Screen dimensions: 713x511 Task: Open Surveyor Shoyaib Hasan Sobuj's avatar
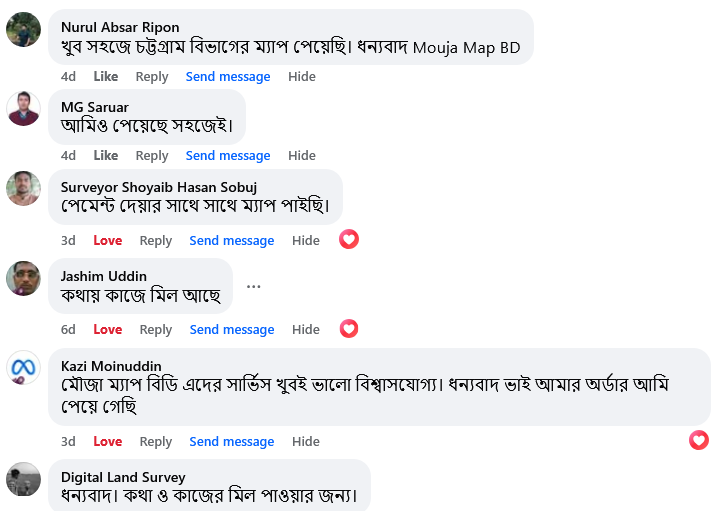click(23, 188)
